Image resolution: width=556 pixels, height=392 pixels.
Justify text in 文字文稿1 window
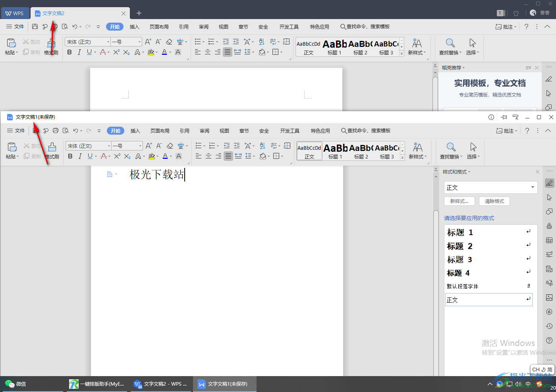pos(228,156)
